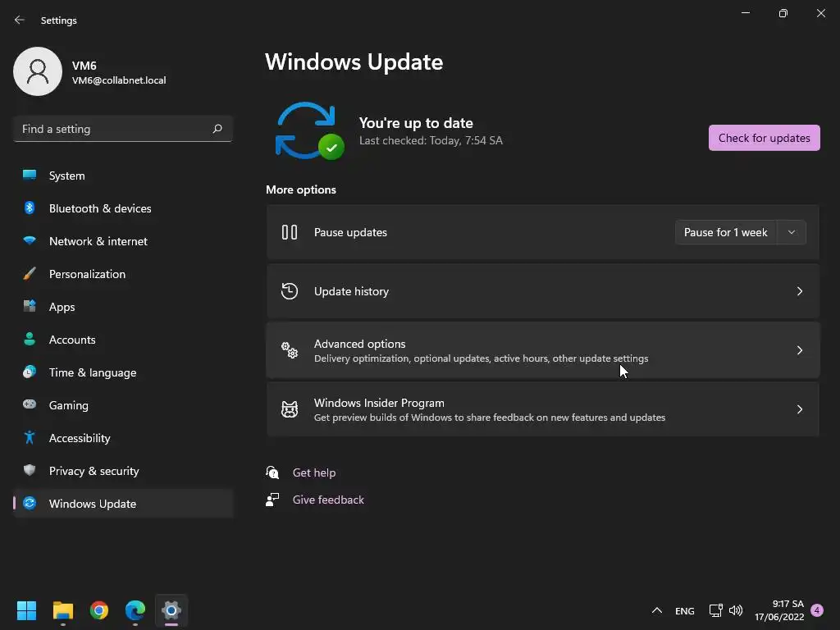The width and height of the screenshot is (840, 630).
Task: Click the Windows Insider Program cat icon
Action: tap(290, 409)
